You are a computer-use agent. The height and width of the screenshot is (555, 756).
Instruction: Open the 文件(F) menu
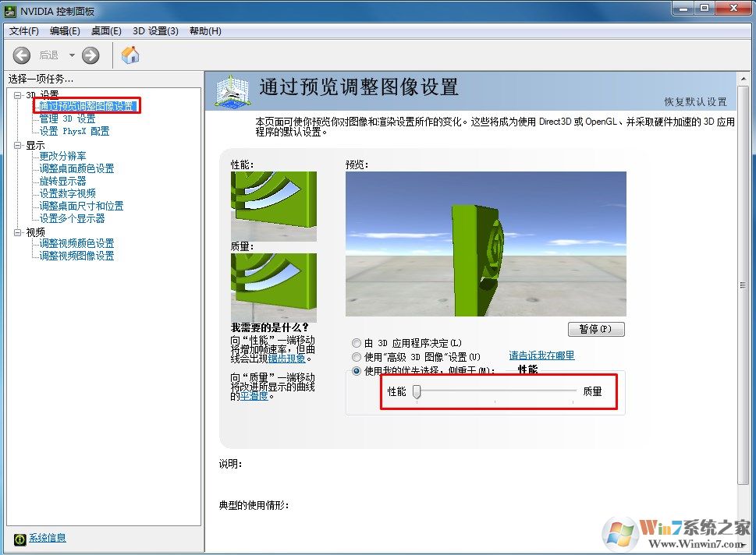(x=23, y=31)
